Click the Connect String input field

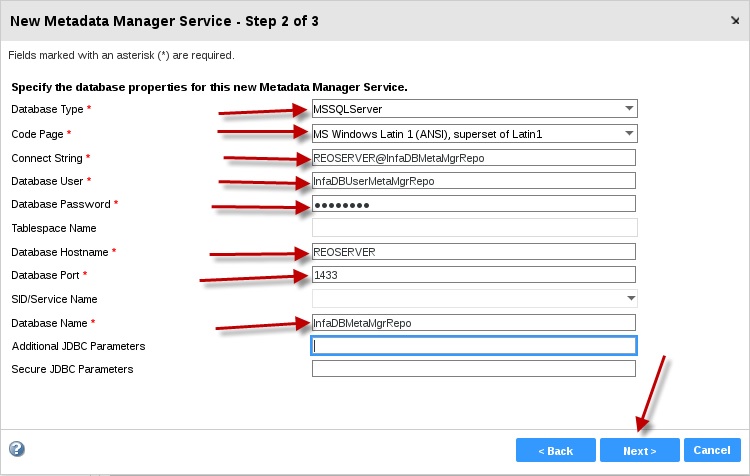coord(474,158)
